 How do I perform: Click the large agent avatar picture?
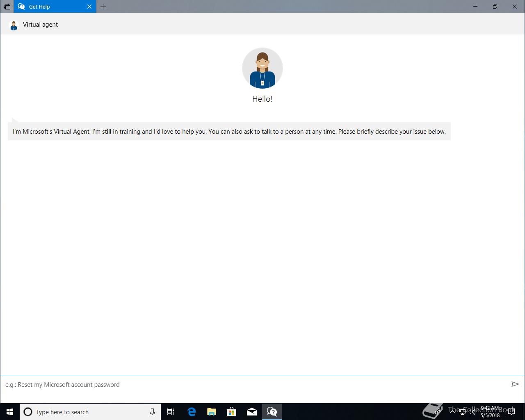click(262, 68)
